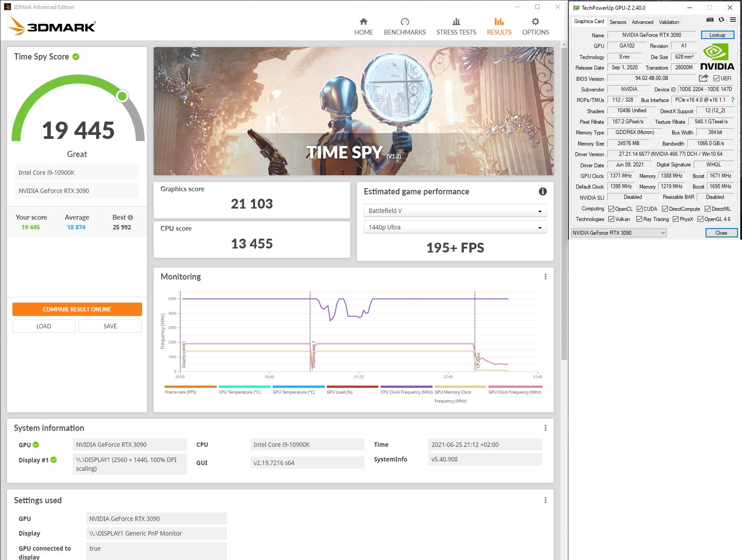
Task: Open the Settings used three-dot menu
Action: [x=545, y=500]
